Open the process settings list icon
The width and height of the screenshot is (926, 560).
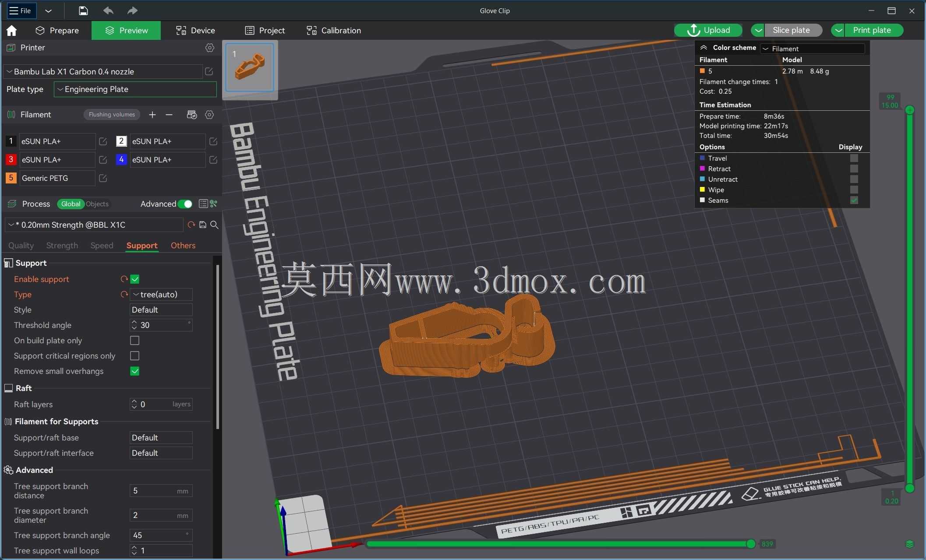203,204
